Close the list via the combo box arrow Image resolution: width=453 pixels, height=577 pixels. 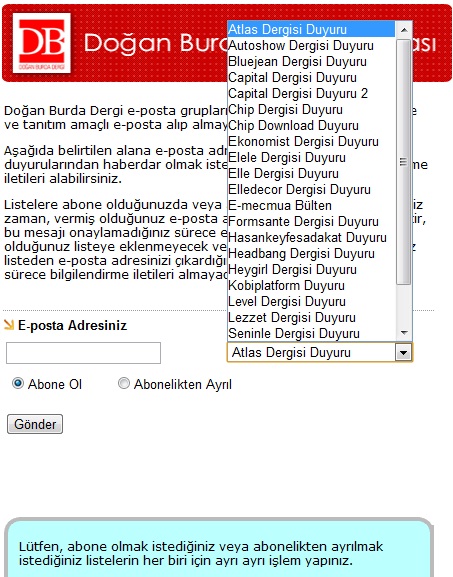point(403,353)
